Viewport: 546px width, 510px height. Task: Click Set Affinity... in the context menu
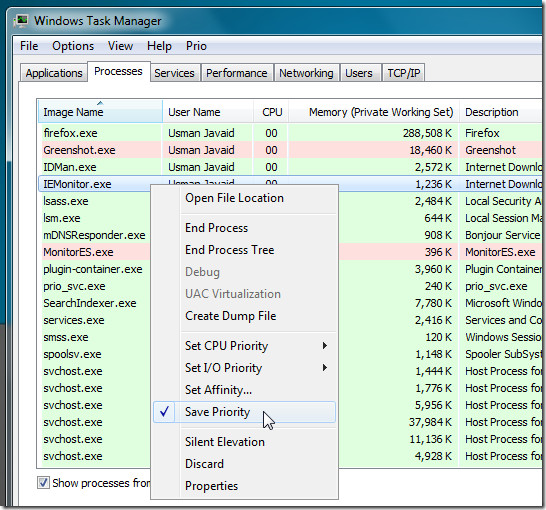(218, 390)
